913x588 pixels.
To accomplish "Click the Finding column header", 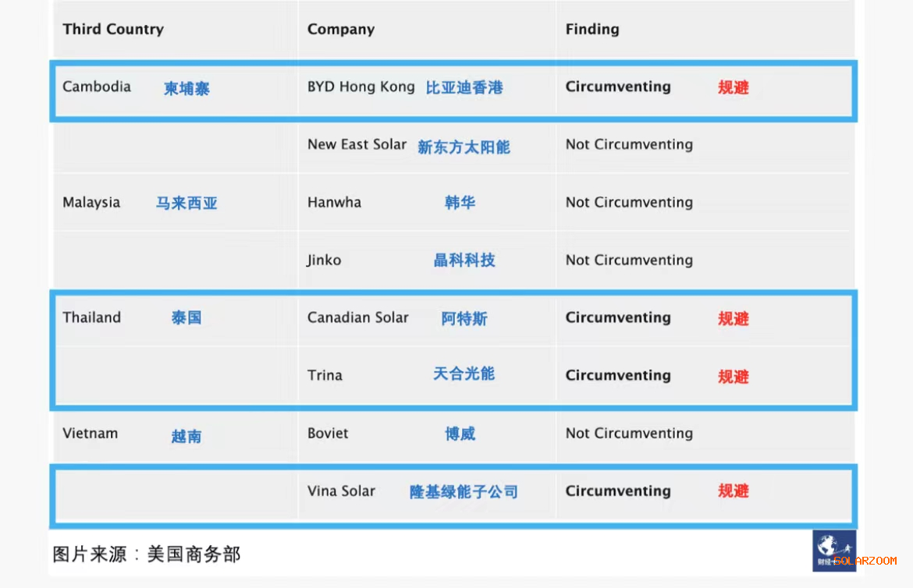I will click(592, 30).
